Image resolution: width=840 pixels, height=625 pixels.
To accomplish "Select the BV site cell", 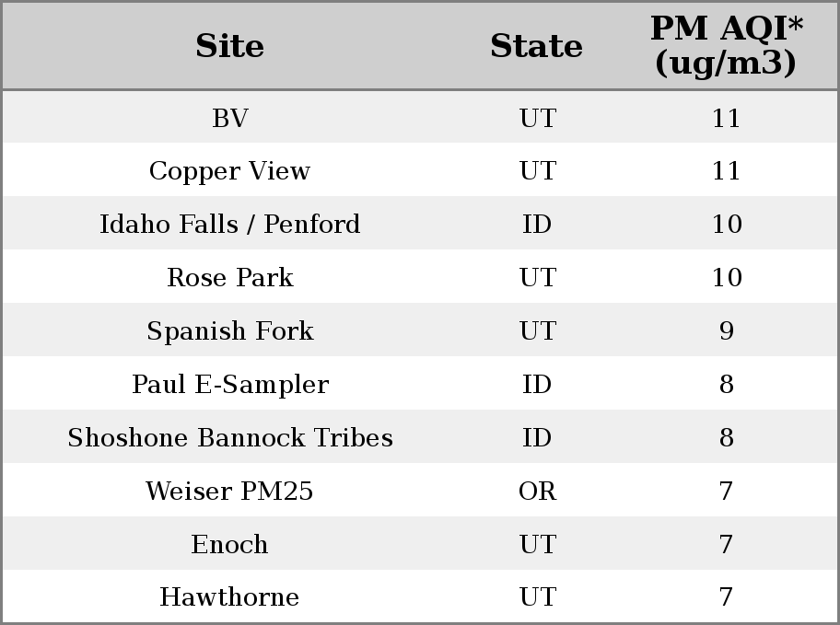I will click(x=230, y=118).
